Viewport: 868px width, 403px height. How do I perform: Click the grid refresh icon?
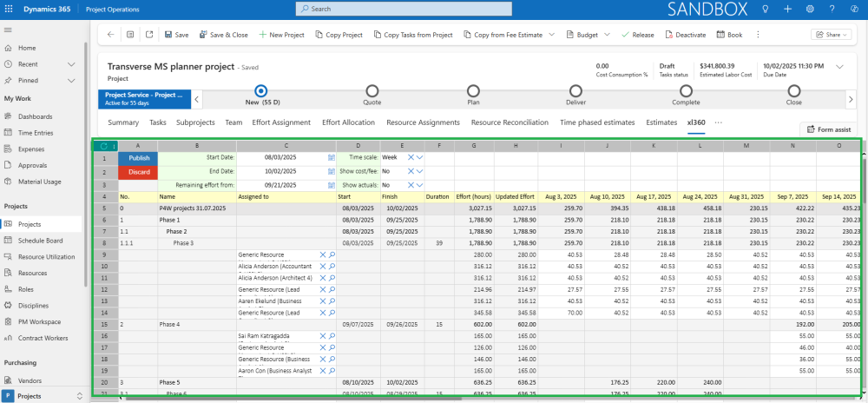pyautogui.click(x=104, y=146)
